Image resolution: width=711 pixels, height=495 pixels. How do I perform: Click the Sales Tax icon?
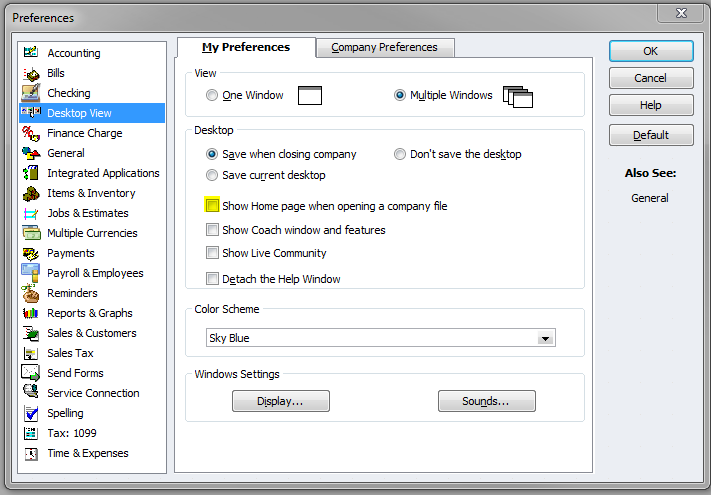pyautogui.click(x=31, y=353)
